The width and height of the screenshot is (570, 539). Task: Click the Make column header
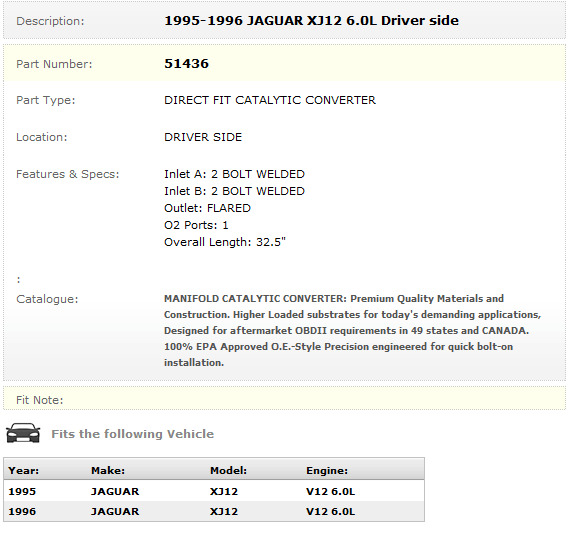coord(108,471)
